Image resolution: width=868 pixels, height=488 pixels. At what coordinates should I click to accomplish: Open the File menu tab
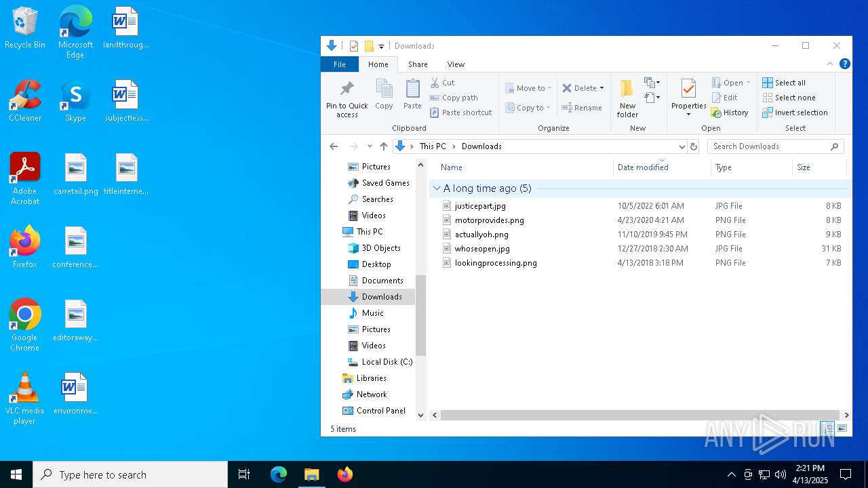340,64
